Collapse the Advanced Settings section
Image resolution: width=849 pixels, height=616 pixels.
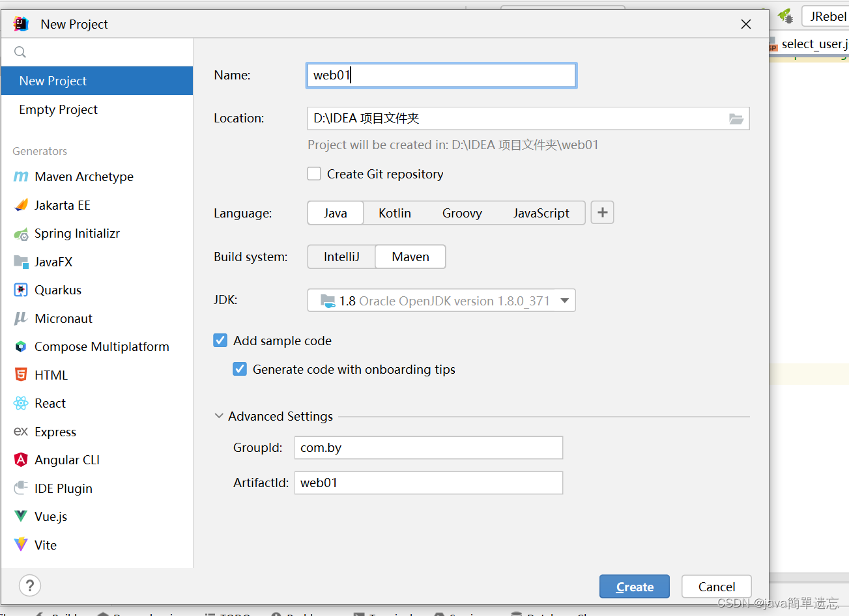point(219,415)
